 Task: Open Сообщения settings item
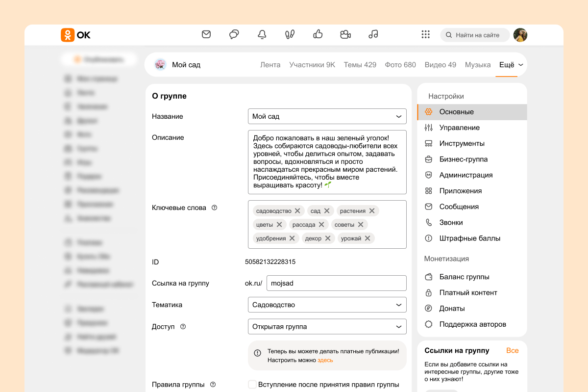click(472, 207)
